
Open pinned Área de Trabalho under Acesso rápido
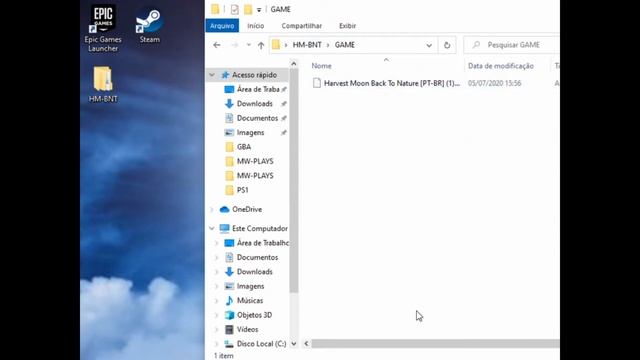(x=258, y=89)
